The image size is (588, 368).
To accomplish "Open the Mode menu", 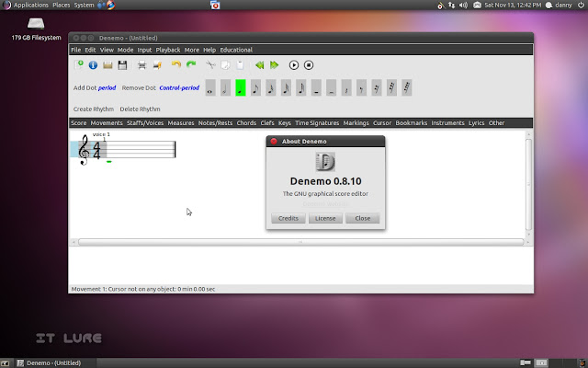I will (125, 50).
